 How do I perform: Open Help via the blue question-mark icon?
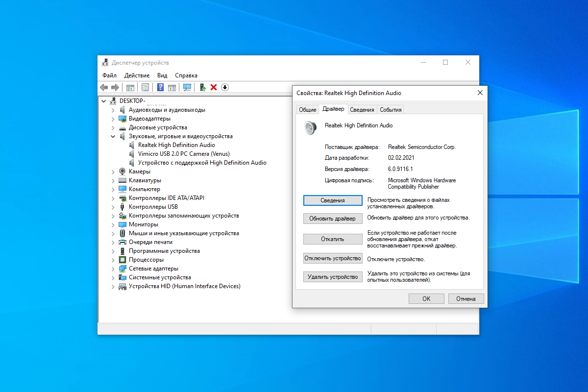coord(160,87)
